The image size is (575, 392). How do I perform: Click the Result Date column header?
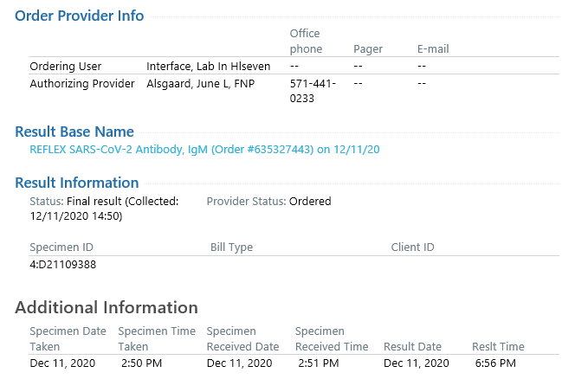point(412,347)
